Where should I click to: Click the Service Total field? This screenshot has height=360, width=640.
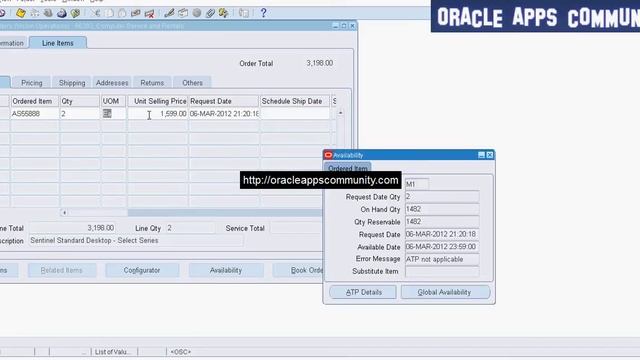click(x=296, y=228)
